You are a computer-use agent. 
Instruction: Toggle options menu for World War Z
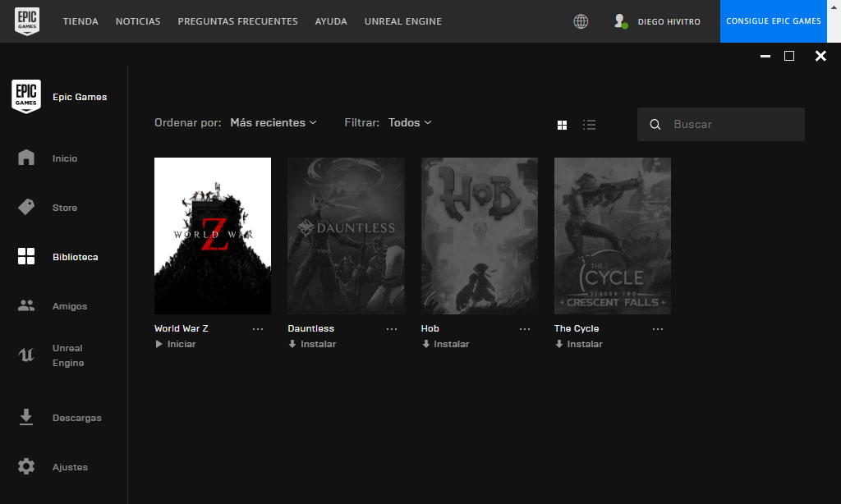coord(258,328)
